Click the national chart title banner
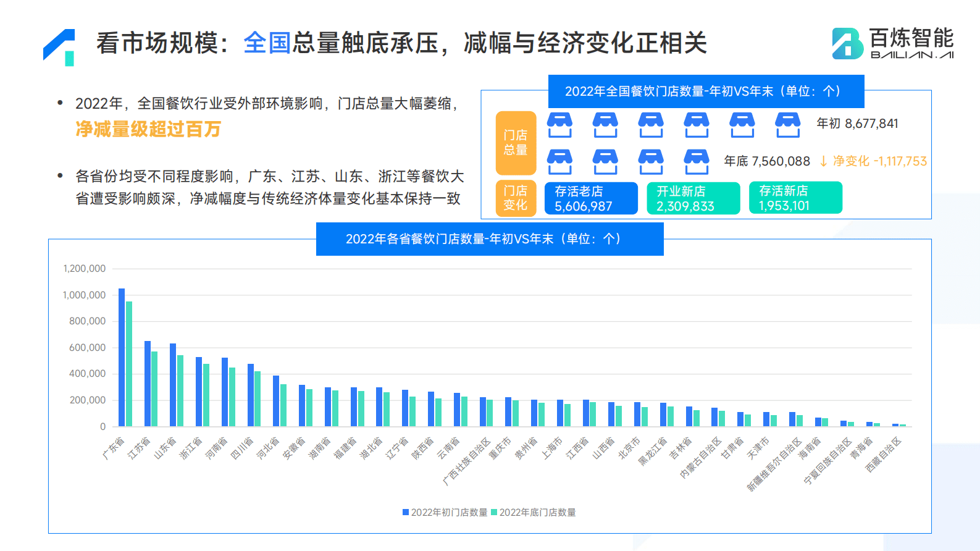The height and width of the screenshot is (551, 980). pyautogui.click(x=706, y=91)
